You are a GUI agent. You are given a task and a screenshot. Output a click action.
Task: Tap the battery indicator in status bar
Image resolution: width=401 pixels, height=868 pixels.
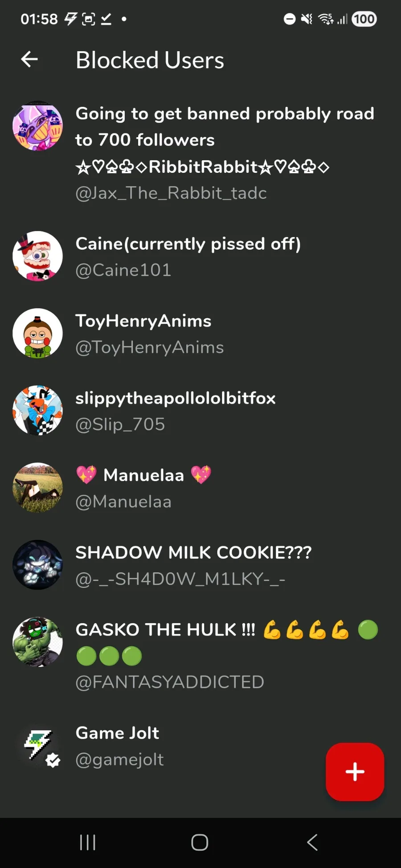pos(364,19)
